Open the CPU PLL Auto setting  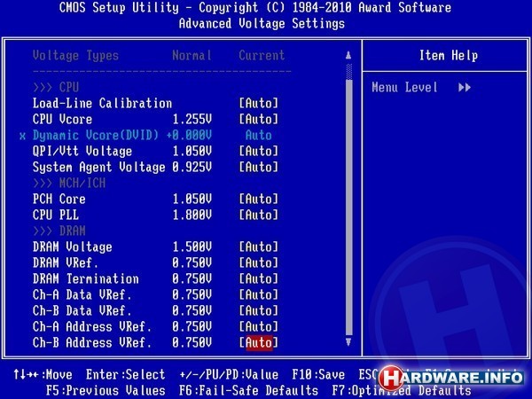pos(259,215)
